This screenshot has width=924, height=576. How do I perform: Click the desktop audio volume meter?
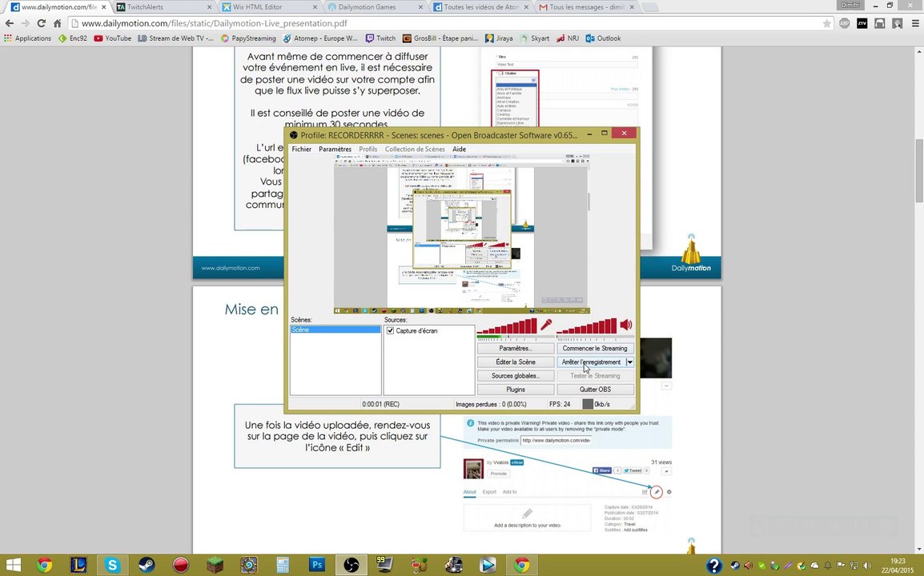[x=586, y=326]
